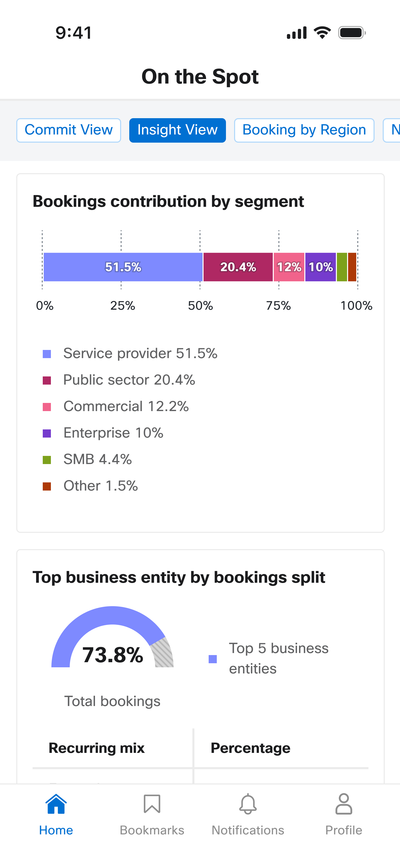The height and width of the screenshot is (868, 400).
Task: Switch to the Commit View tab
Action: click(x=69, y=130)
